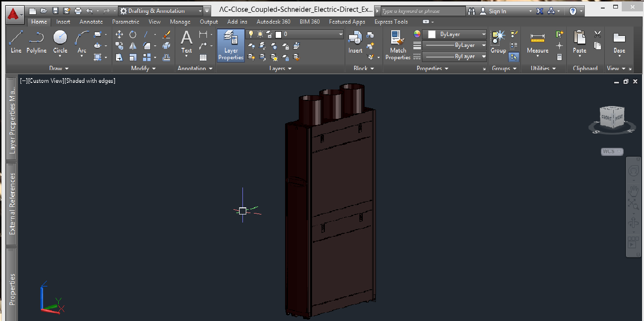Toggle Group Selection on/off
Image resolution: width=644 pixels, height=321 pixels.
[x=514, y=57]
